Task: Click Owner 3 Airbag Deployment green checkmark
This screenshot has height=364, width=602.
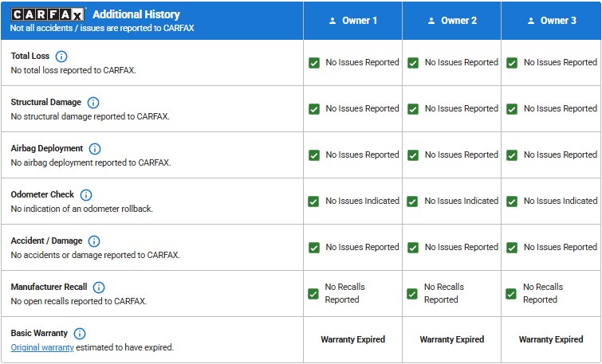Action: pos(512,155)
